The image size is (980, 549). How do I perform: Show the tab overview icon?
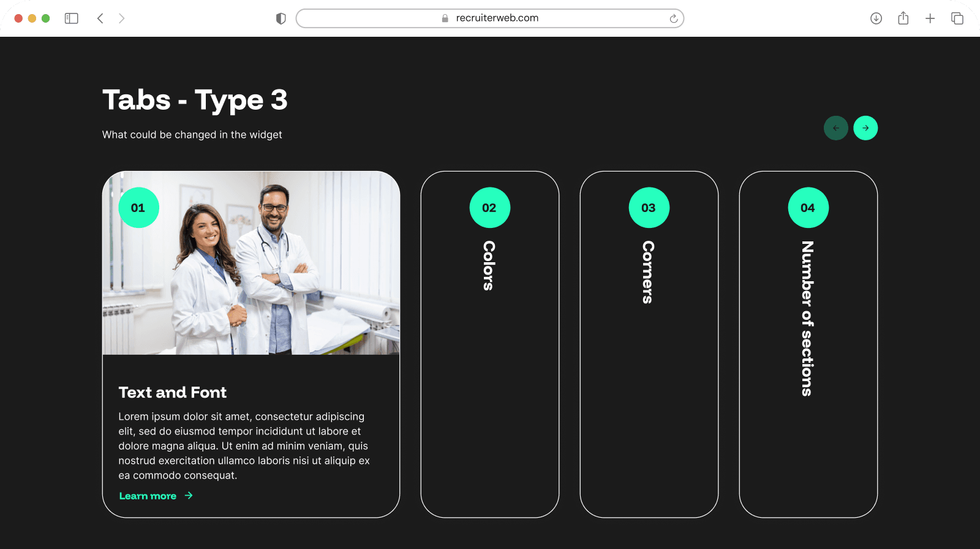(x=957, y=18)
